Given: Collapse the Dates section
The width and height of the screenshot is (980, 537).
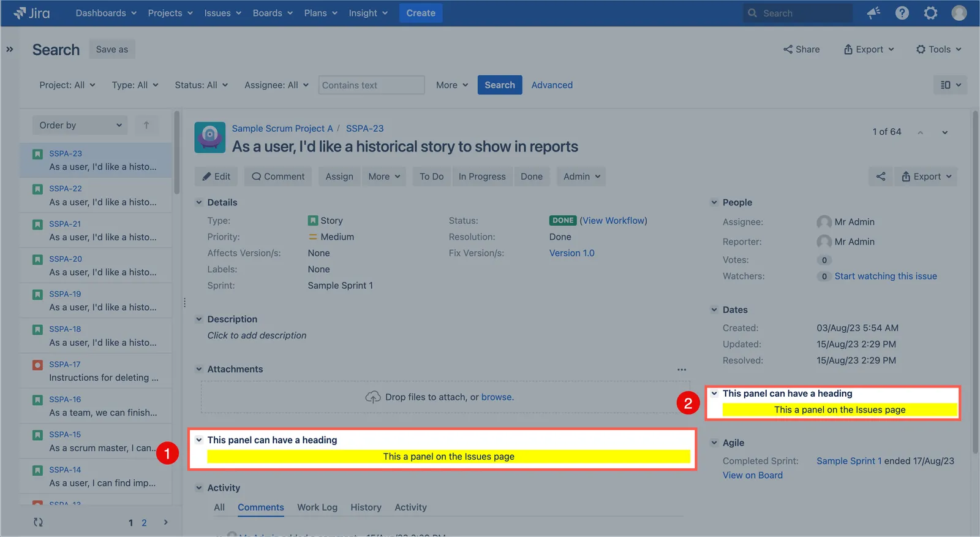Looking at the screenshot, I should tap(714, 310).
